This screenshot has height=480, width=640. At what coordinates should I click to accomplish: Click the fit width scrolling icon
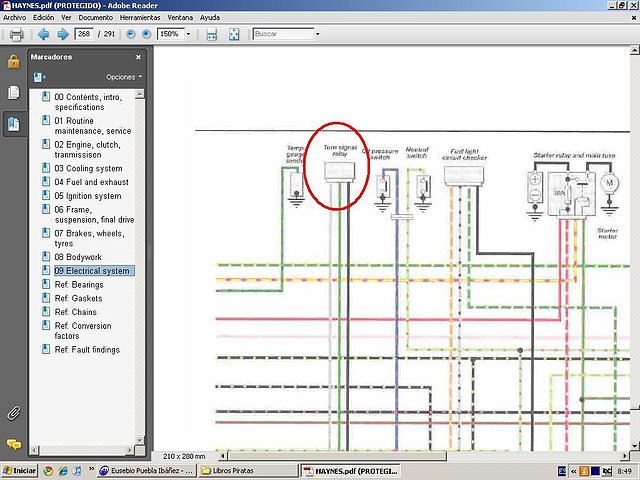pyautogui.click(x=211, y=34)
